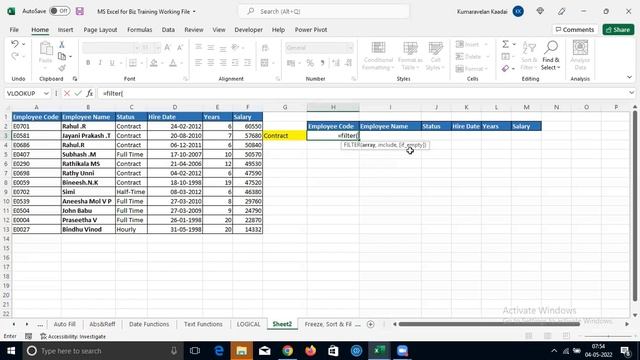Screen dimensions: 640x360
Task: Click the Cut scissors icon
Action: pyautogui.click(x=62, y=44)
